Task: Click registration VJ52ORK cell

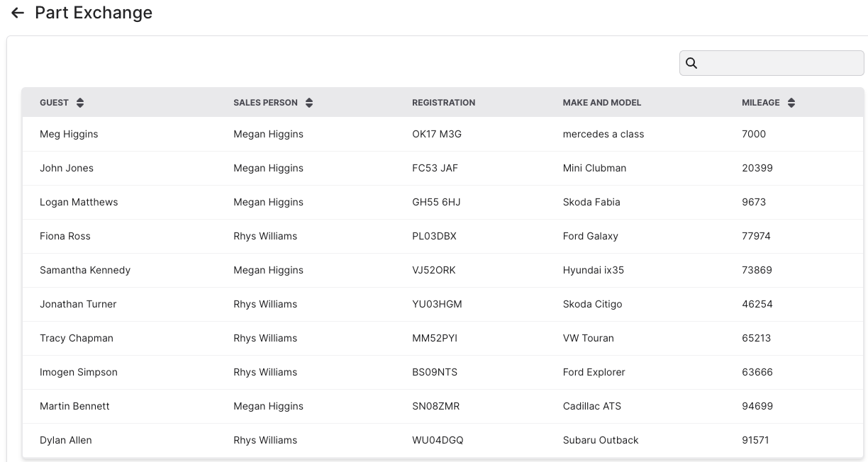Action: (x=433, y=270)
